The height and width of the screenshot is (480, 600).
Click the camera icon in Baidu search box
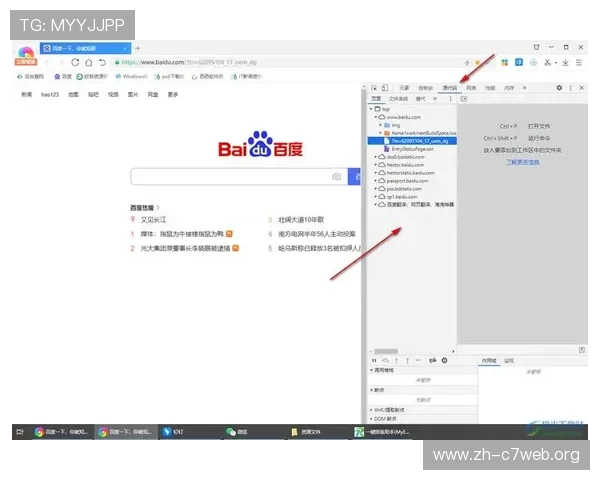pos(337,177)
